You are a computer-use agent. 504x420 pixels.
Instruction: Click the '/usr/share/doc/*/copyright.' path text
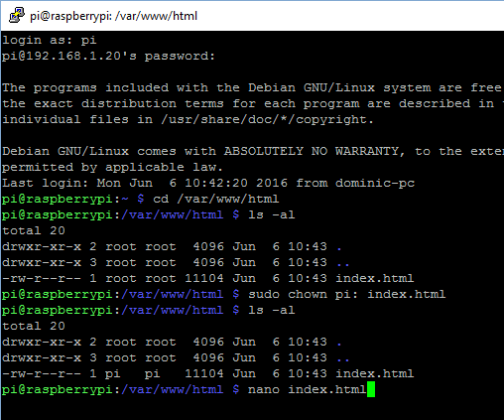pos(267,119)
